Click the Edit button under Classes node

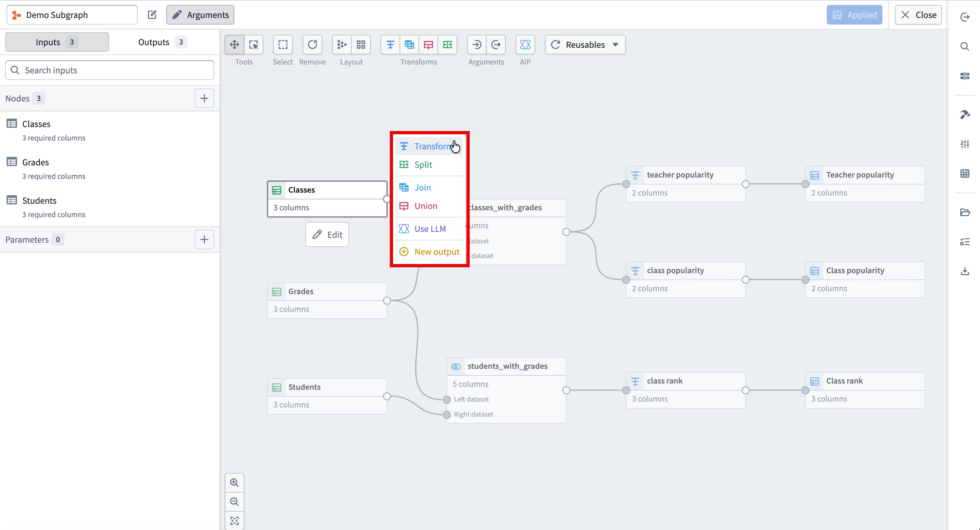(327, 235)
